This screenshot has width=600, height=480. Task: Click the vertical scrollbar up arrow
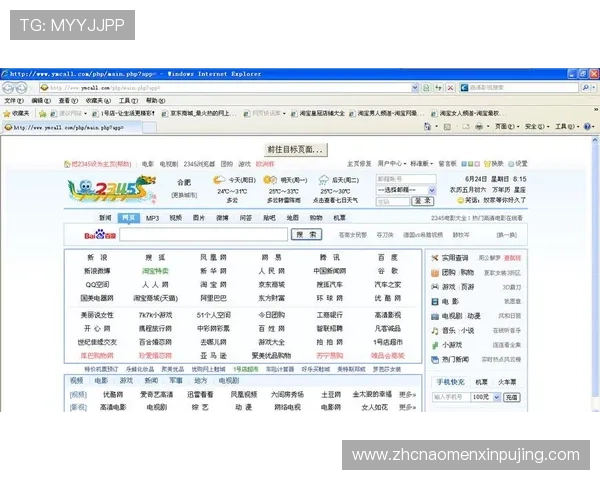(x=595, y=140)
